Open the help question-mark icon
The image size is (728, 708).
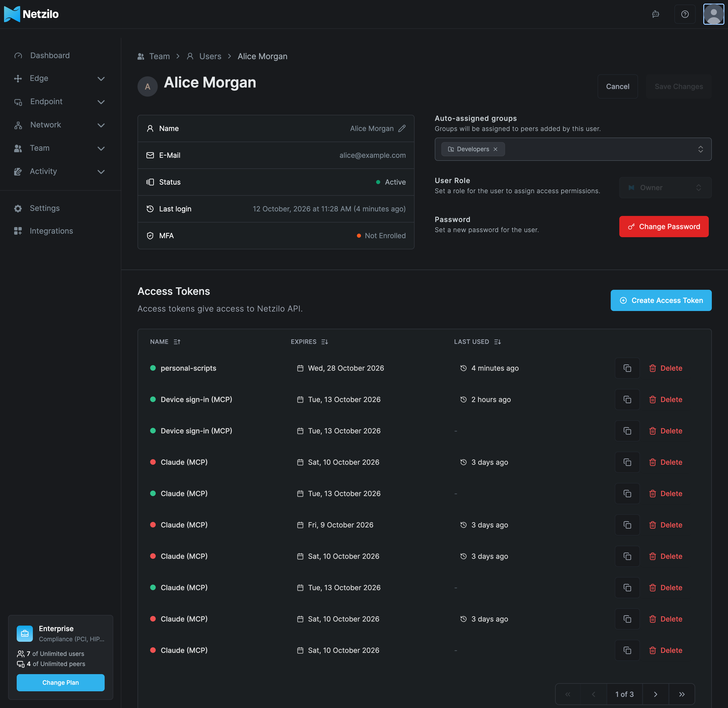point(685,14)
